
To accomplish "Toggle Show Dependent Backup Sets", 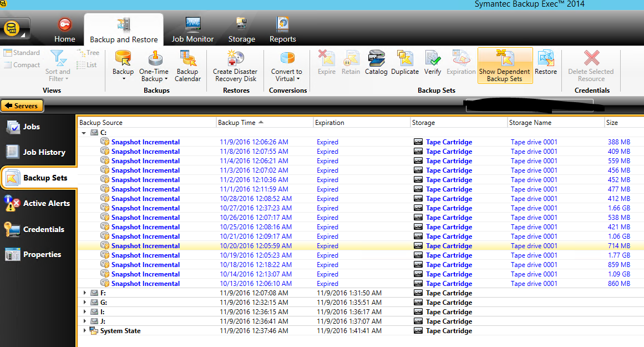I will tap(505, 66).
